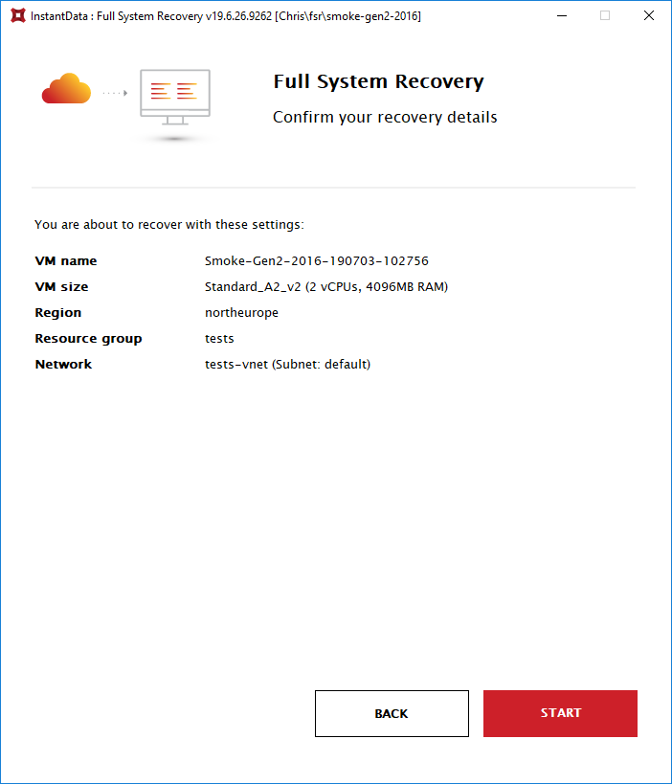Screen dimensions: 672x784
Task: Click the VM name label
Action: (x=66, y=261)
